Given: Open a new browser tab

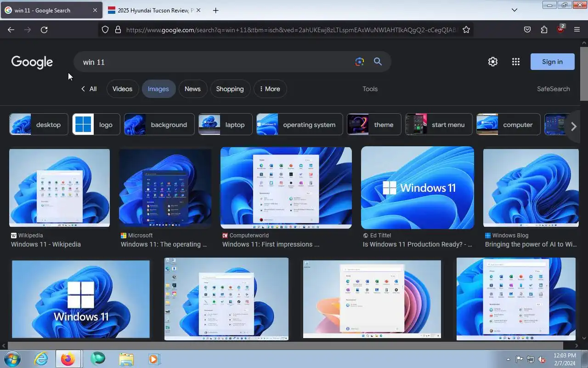Looking at the screenshot, I should click(x=215, y=10).
